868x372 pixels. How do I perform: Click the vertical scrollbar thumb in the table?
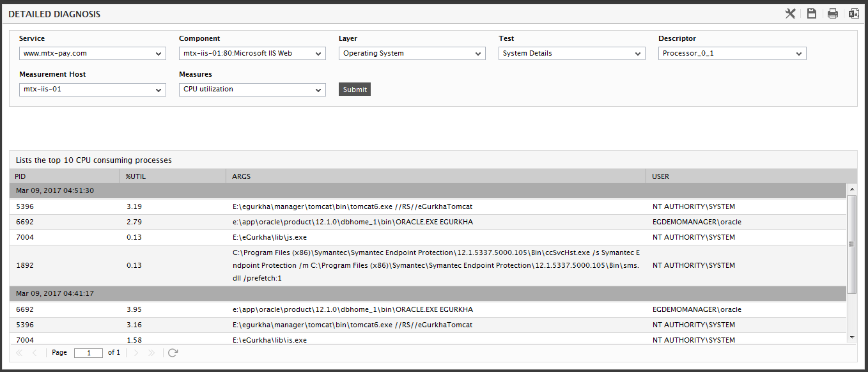[x=852, y=244]
